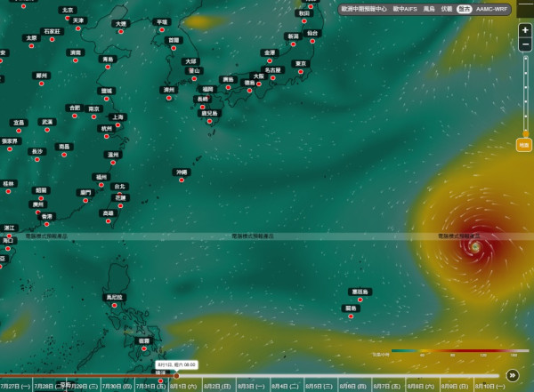Click the 首爾 city marker
534x392 pixels.
tap(174, 48)
